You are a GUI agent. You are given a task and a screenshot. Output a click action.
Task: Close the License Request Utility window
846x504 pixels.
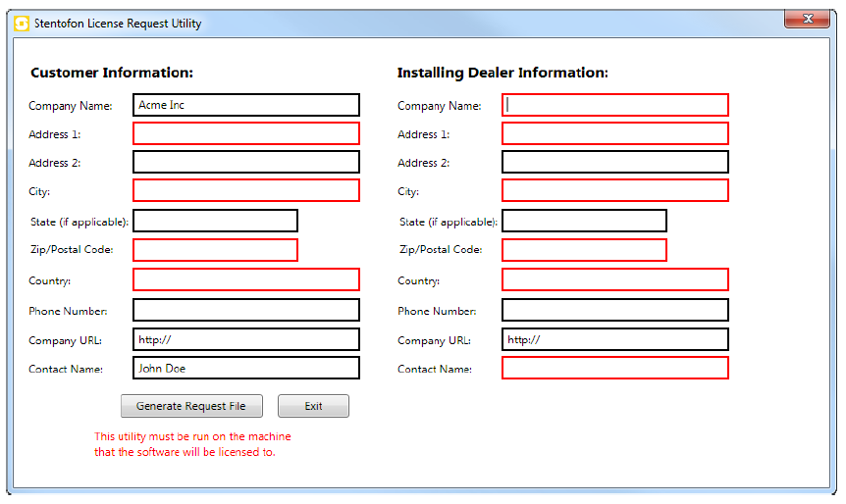coord(808,19)
